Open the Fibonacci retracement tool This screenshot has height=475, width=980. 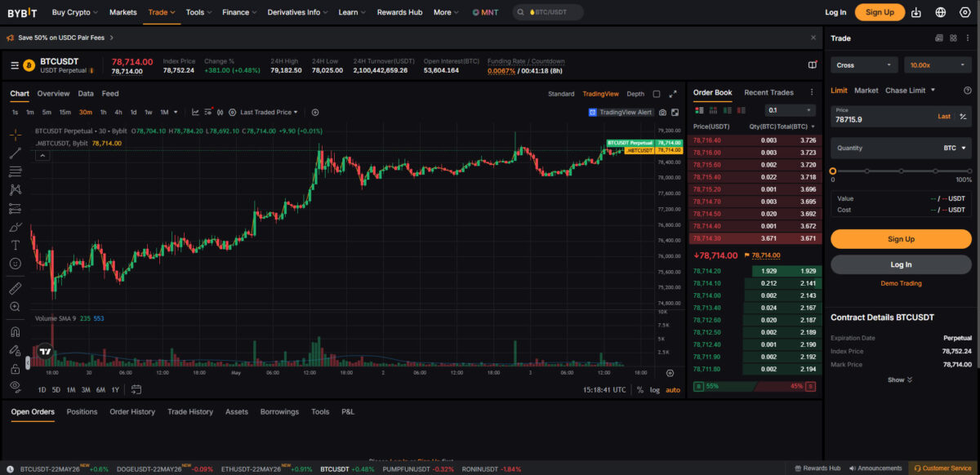pyautogui.click(x=15, y=171)
